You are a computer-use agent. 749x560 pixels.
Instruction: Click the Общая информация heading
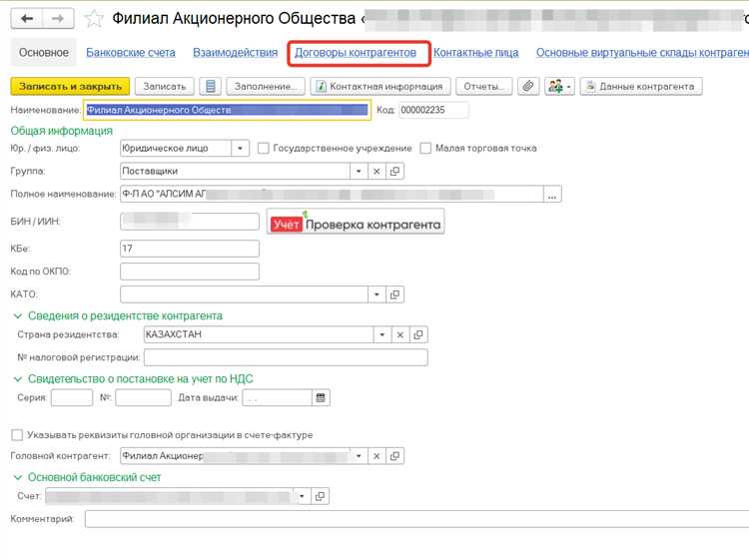(x=62, y=131)
